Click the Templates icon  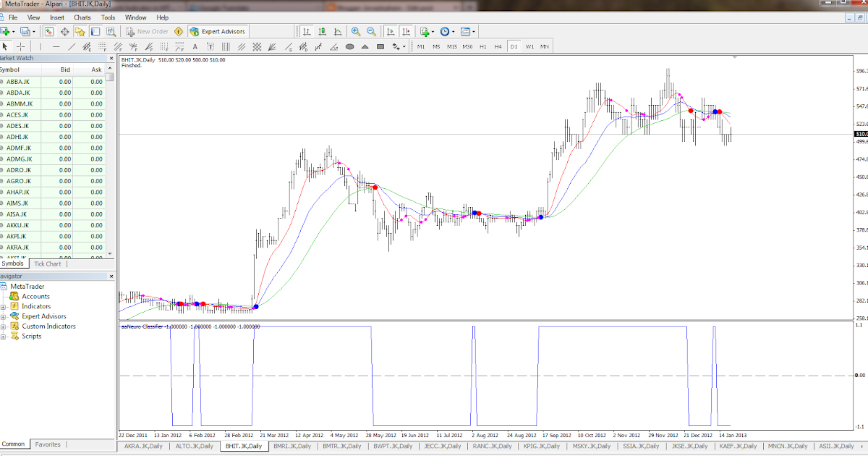465,31
